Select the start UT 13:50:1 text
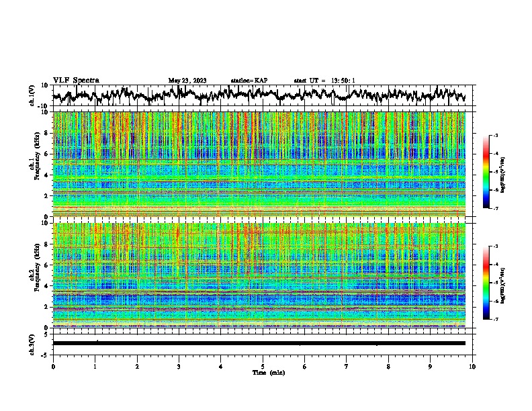 324,81
